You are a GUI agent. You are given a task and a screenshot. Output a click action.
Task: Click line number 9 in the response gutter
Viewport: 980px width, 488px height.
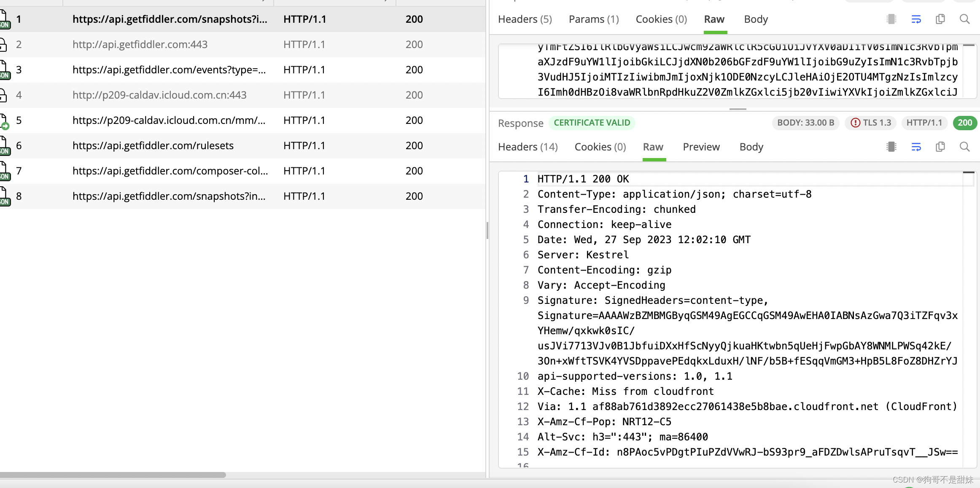pos(526,300)
